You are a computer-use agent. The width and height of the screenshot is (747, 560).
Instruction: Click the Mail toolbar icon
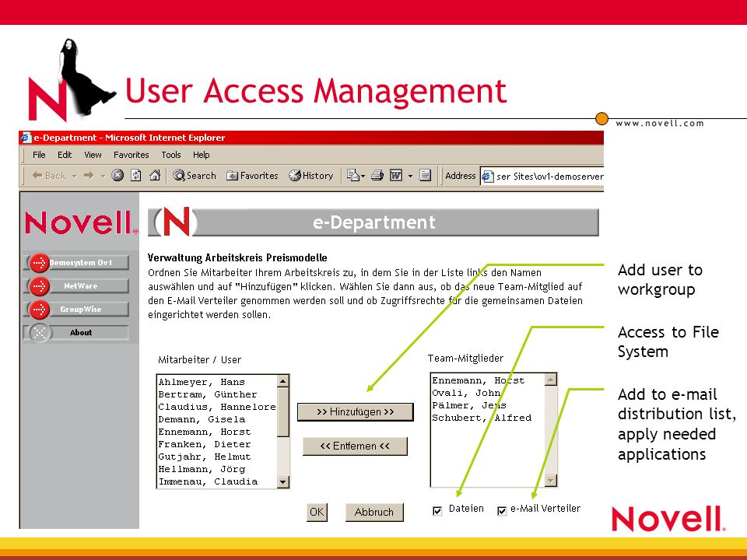[352, 175]
